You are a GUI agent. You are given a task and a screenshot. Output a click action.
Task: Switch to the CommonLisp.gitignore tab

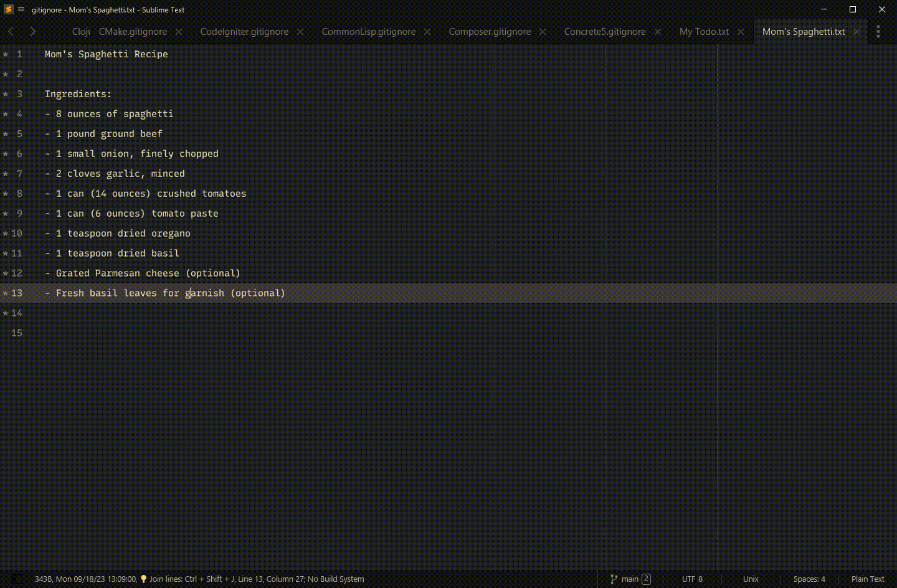(368, 32)
